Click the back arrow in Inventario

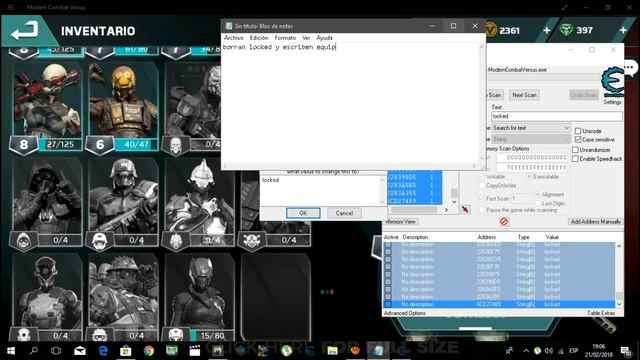tap(24, 31)
